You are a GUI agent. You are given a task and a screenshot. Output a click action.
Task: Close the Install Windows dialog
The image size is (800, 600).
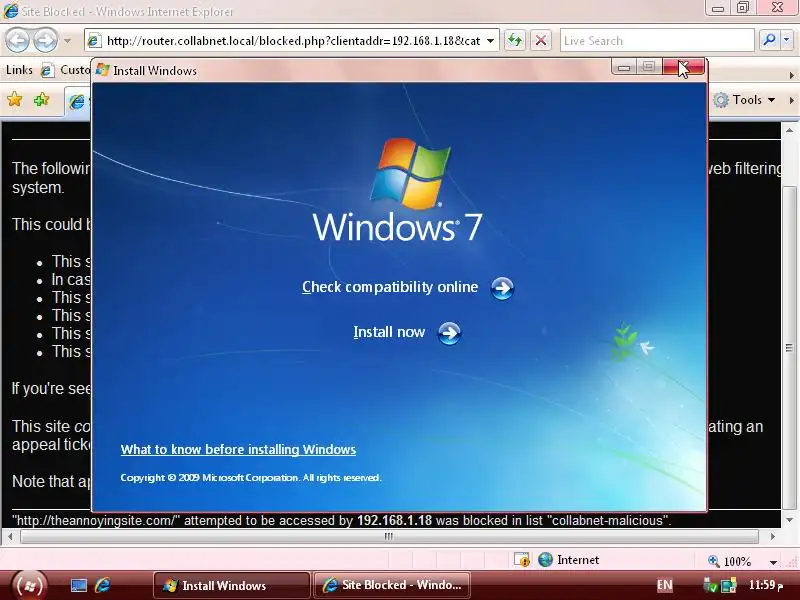[683, 67]
